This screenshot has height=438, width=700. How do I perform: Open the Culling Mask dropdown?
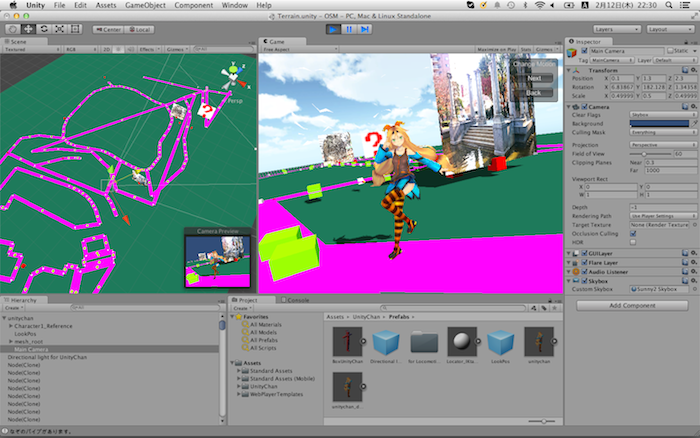click(x=663, y=133)
